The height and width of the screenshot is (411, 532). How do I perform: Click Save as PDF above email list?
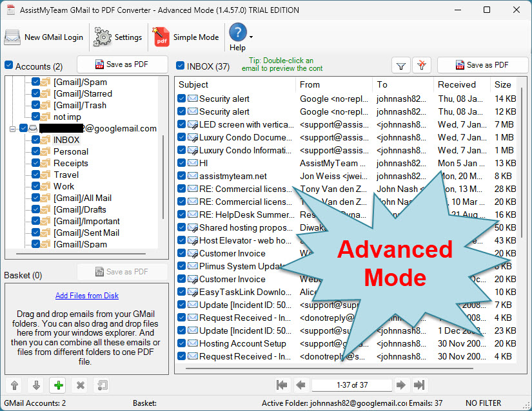[x=482, y=65]
